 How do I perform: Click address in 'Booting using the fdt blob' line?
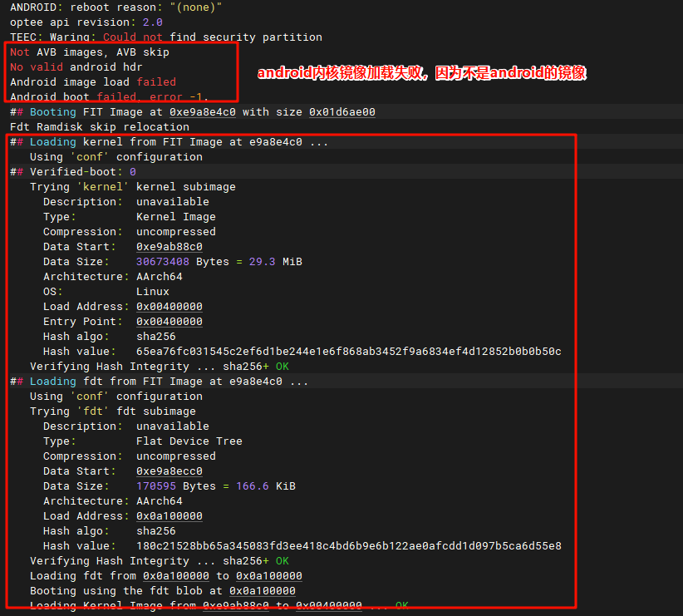click(x=262, y=591)
